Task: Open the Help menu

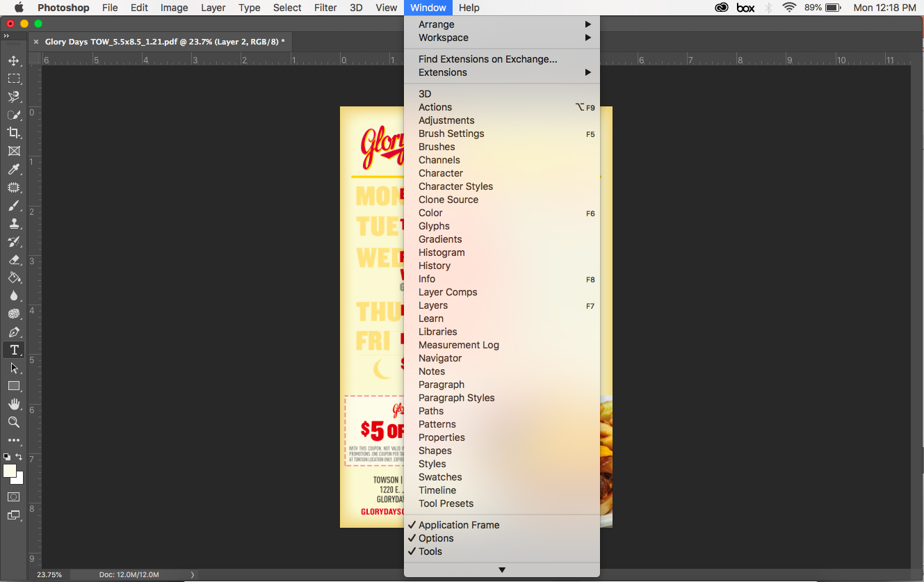Action: pos(469,8)
